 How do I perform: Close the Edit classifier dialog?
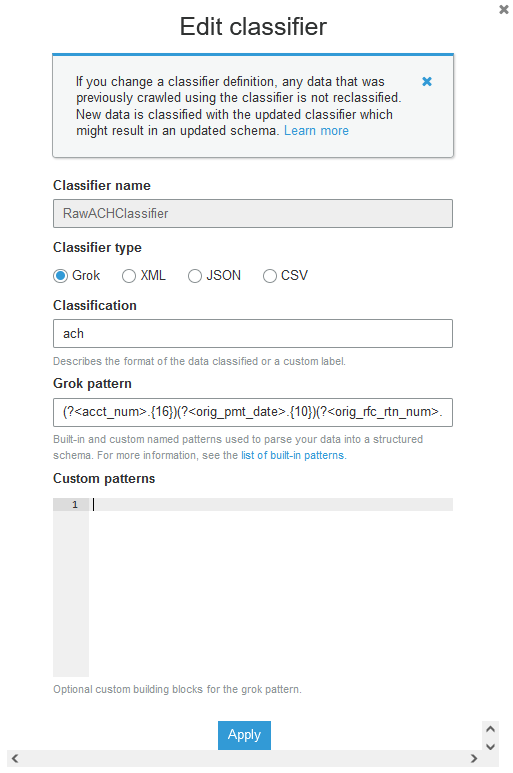pos(504,9)
